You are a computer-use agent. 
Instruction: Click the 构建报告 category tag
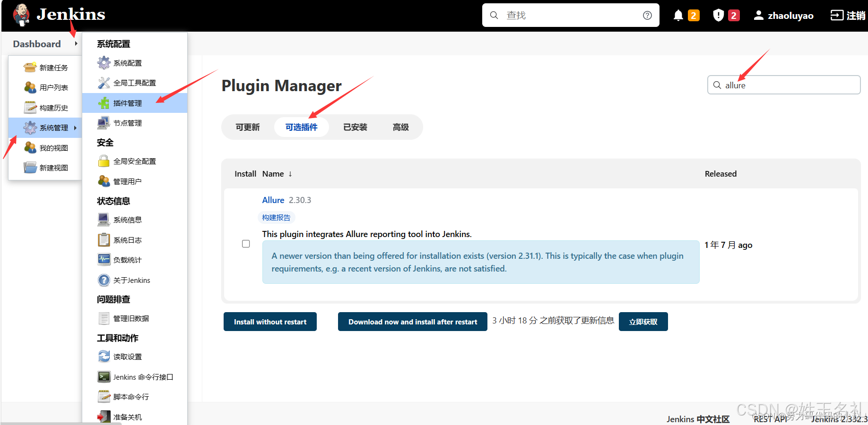pyautogui.click(x=277, y=217)
